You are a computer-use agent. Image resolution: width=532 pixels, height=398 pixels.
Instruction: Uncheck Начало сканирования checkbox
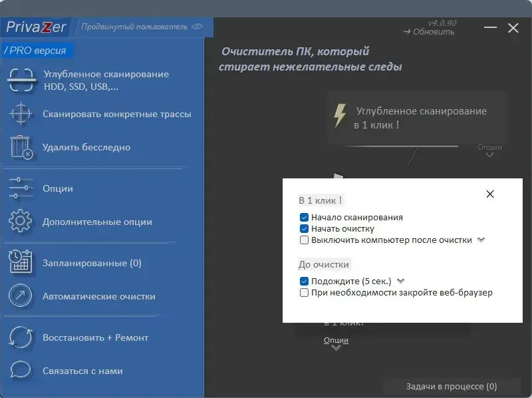click(304, 218)
